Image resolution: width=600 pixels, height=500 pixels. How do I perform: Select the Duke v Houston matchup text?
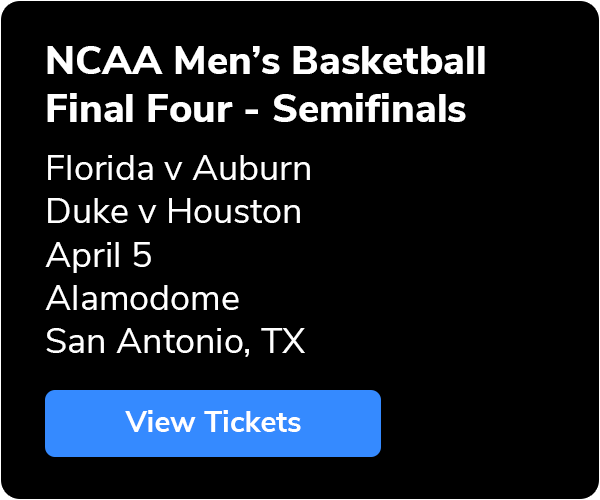coord(174,212)
